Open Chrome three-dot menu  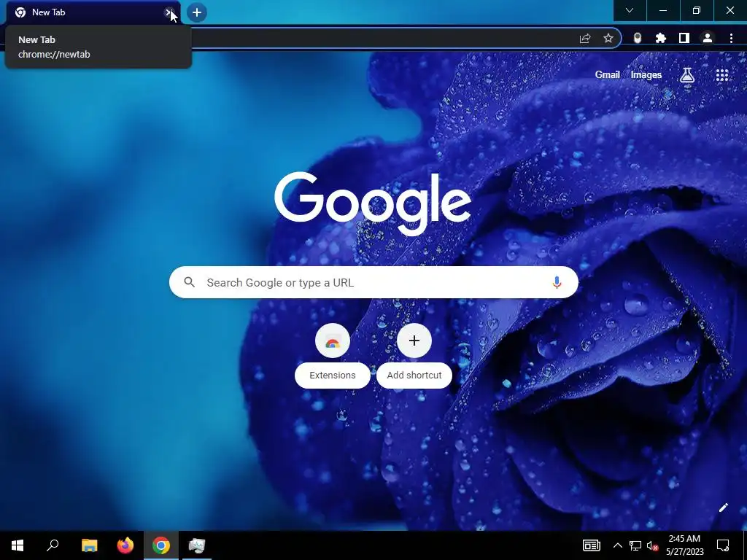pyautogui.click(x=731, y=38)
